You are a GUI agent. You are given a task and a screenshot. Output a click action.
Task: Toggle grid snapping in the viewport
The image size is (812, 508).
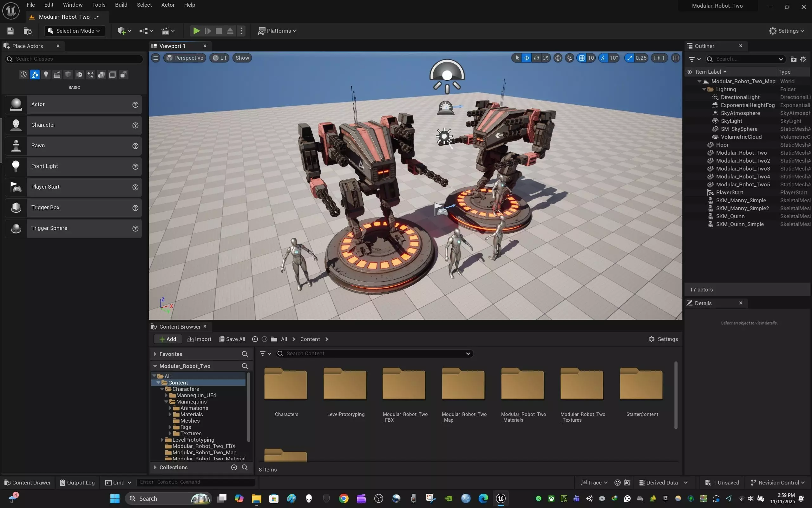(582, 58)
